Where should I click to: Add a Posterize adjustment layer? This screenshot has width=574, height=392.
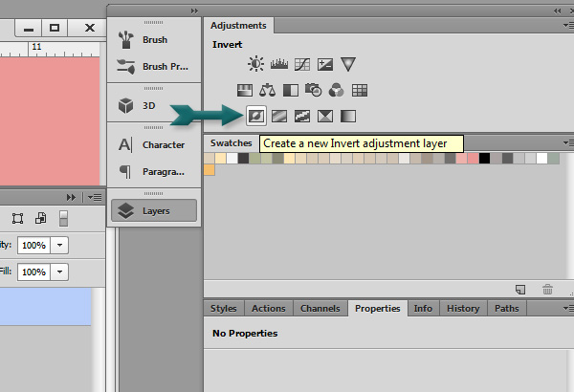coord(279,117)
